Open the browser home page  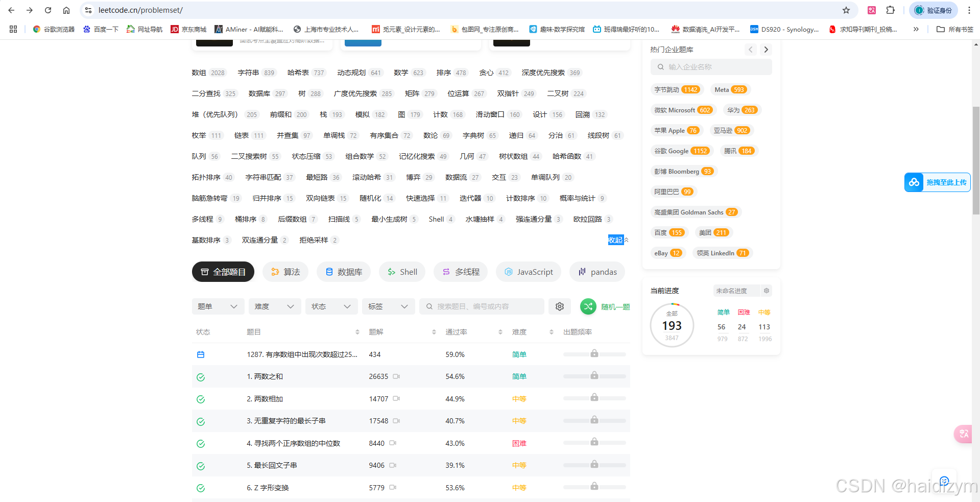tap(66, 10)
